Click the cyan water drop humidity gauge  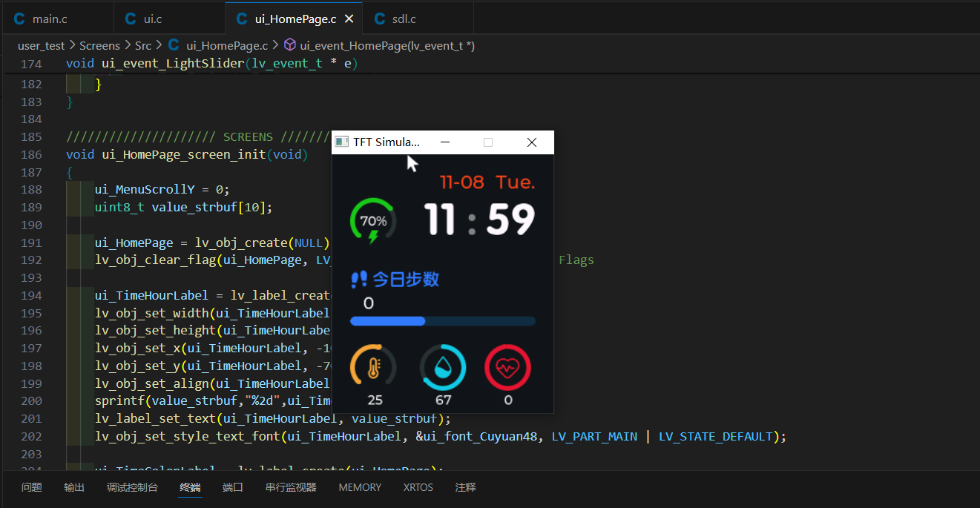443,367
